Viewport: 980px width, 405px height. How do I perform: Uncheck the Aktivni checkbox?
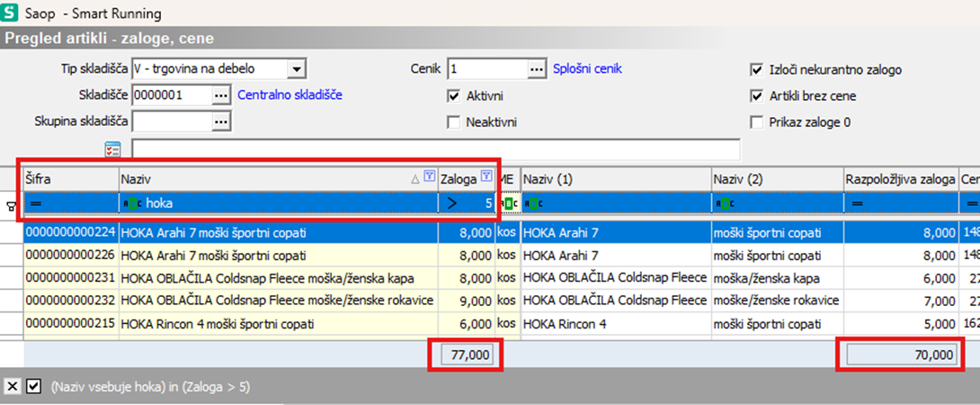pyautogui.click(x=454, y=96)
